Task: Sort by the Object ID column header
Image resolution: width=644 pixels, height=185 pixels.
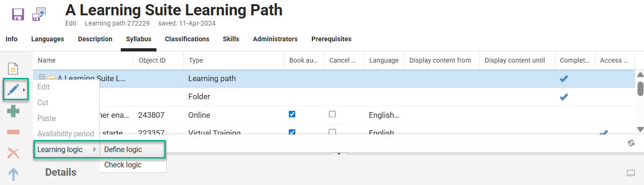Action: click(158, 60)
